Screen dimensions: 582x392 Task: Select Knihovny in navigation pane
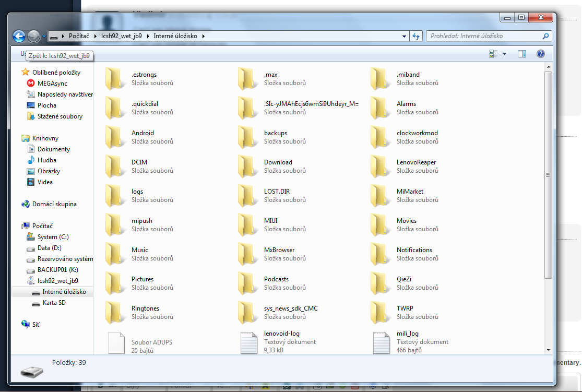45,138
